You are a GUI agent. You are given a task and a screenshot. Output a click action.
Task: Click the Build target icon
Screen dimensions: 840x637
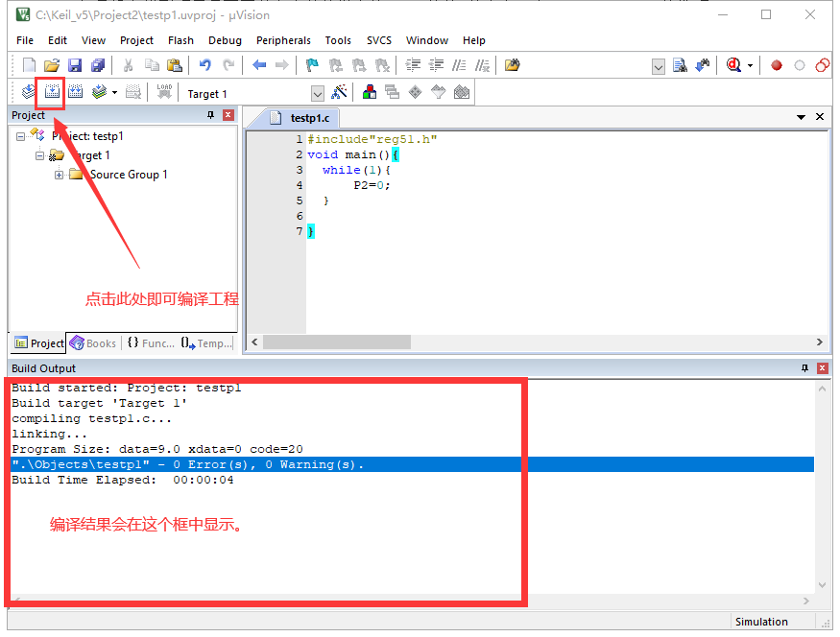tap(52, 92)
